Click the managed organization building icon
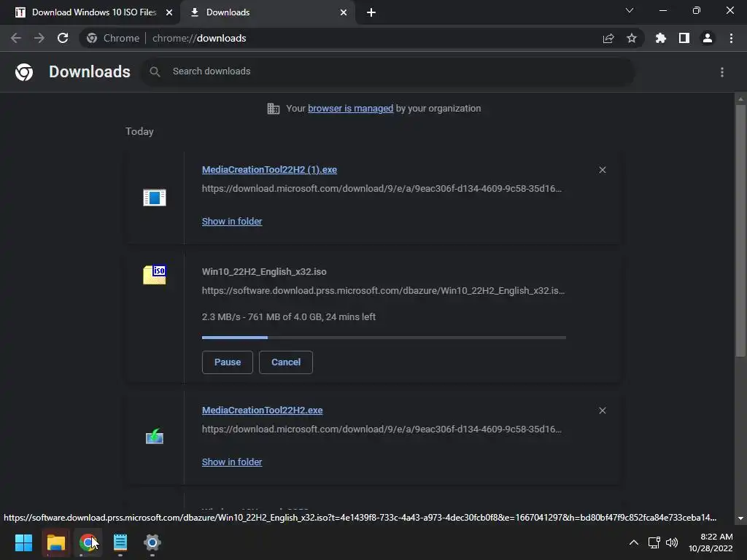The image size is (747, 560). 274,109
